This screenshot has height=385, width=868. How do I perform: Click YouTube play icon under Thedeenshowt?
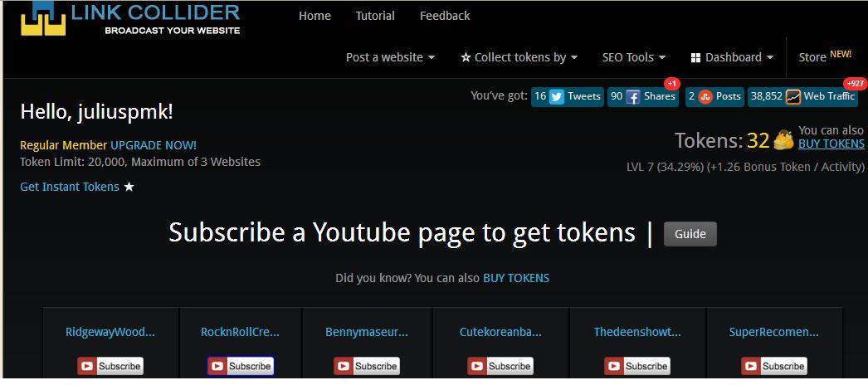click(614, 366)
